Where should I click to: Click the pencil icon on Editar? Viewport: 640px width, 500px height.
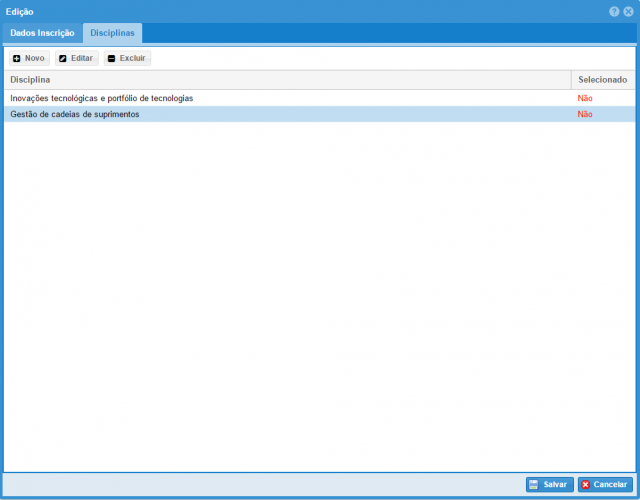(x=63, y=59)
